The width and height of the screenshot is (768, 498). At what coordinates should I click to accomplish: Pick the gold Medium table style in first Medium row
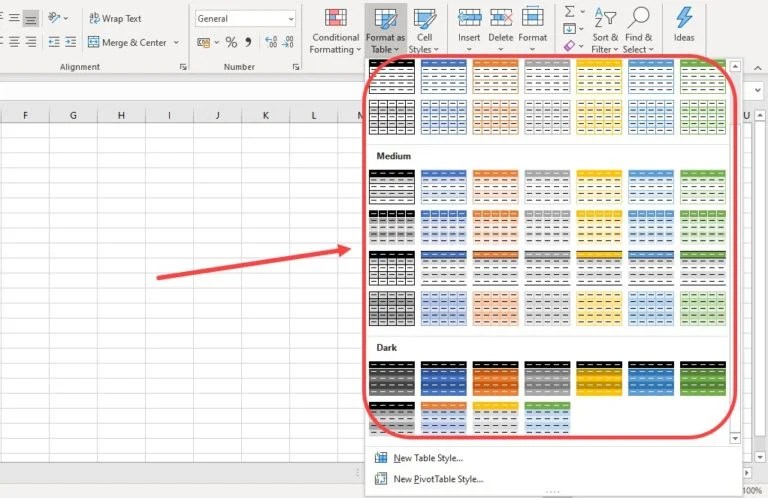(x=599, y=187)
